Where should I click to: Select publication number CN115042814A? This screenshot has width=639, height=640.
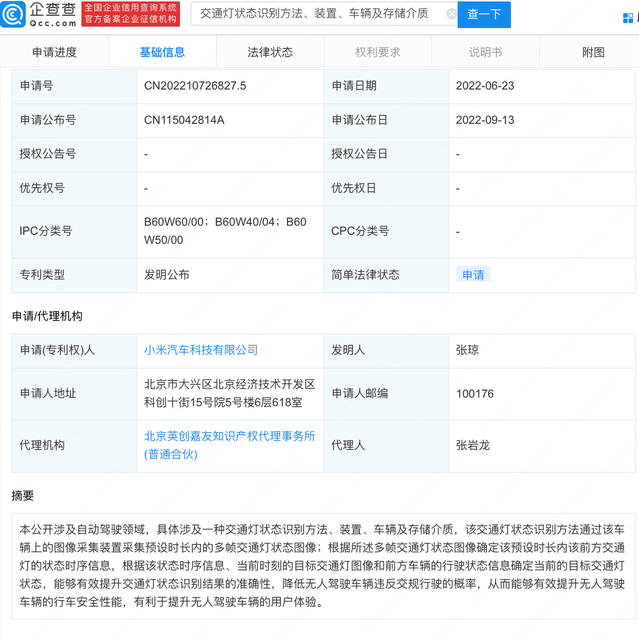(184, 120)
